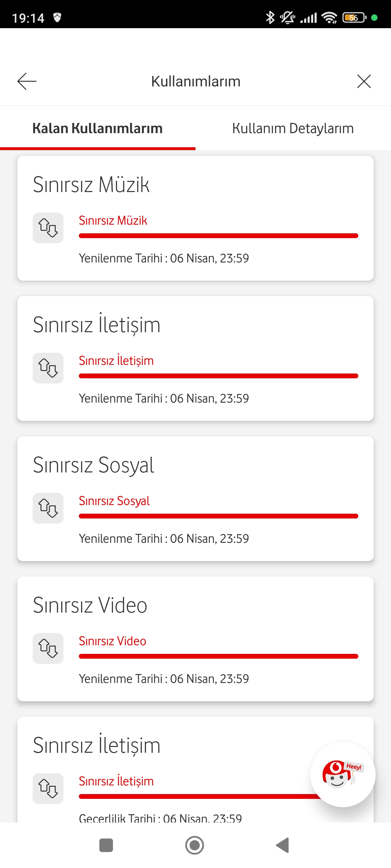The image size is (391, 868).
Task: Tap the data icon in first Sınırsız İletişim card
Action: coord(48,368)
